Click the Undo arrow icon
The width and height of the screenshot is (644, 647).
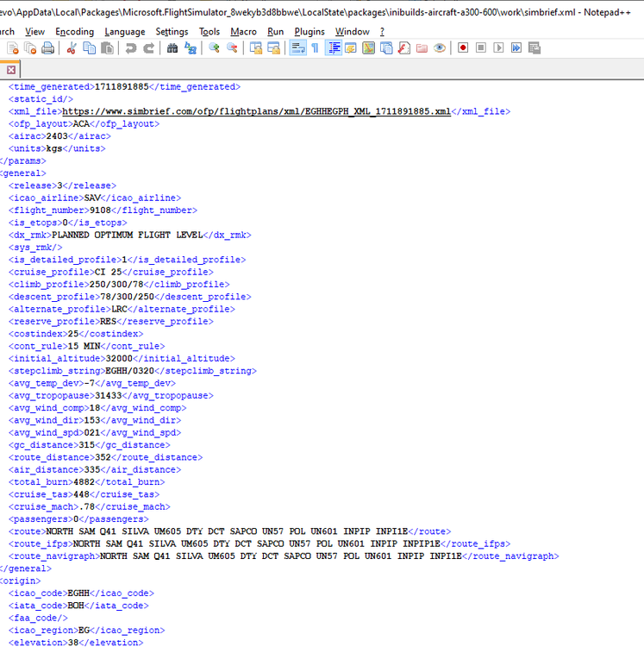(131, 48)
